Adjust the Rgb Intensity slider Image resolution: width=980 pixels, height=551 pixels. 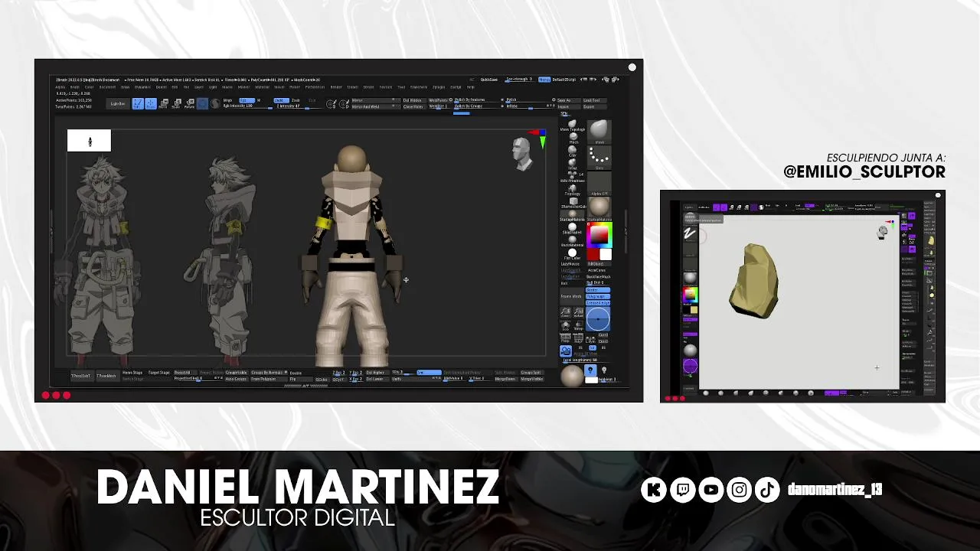pyautogui.click(x=248, y=107)
